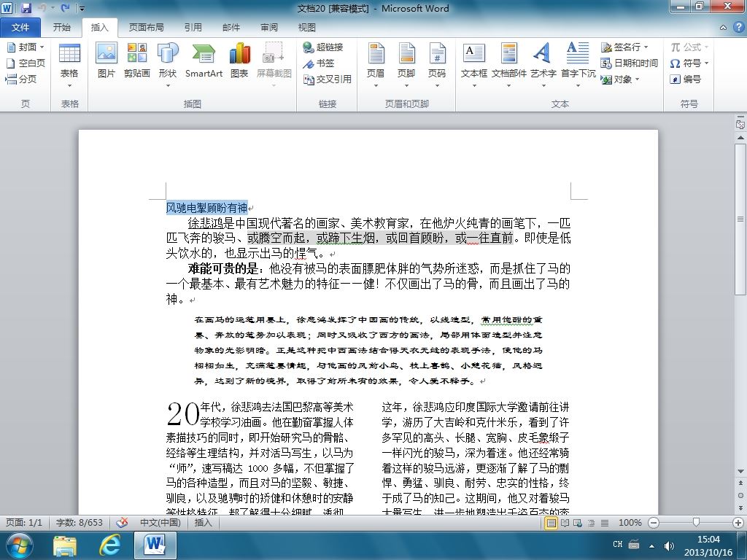
Task: Open the Header (页眉) menu
Action: point(376,65)
